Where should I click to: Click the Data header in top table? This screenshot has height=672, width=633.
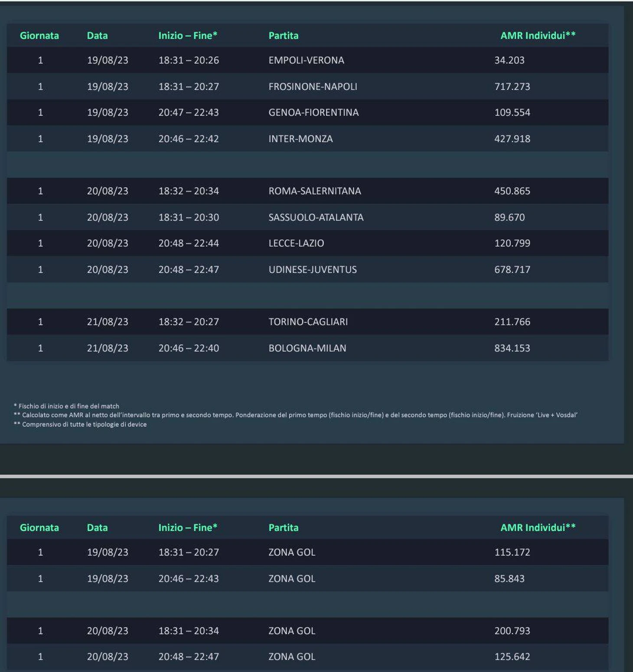tap(97, 36)
